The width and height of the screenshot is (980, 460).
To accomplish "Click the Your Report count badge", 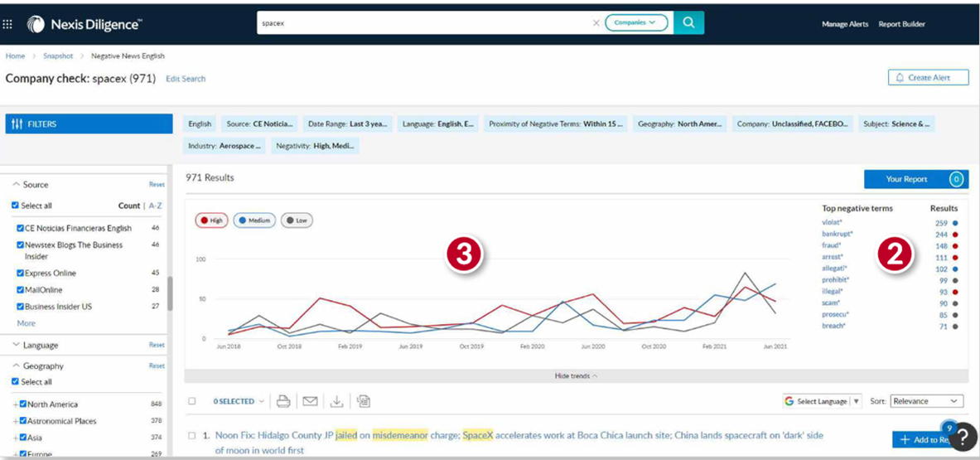I will tap(956, 179).
